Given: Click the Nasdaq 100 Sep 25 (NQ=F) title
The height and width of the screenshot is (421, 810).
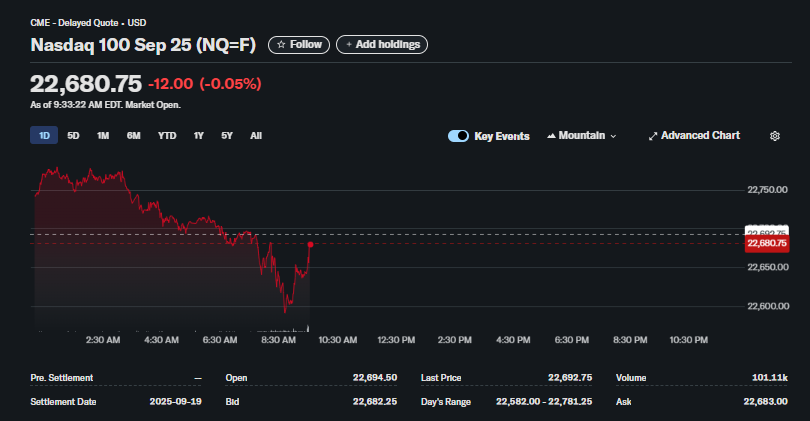Looking at the screenshot, I should (143, 45).
